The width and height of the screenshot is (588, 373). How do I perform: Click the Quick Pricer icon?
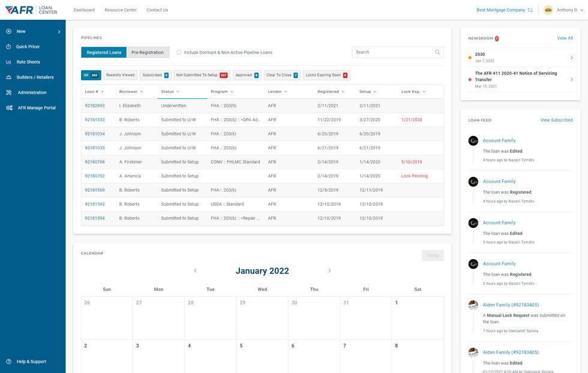click(8, 47)
